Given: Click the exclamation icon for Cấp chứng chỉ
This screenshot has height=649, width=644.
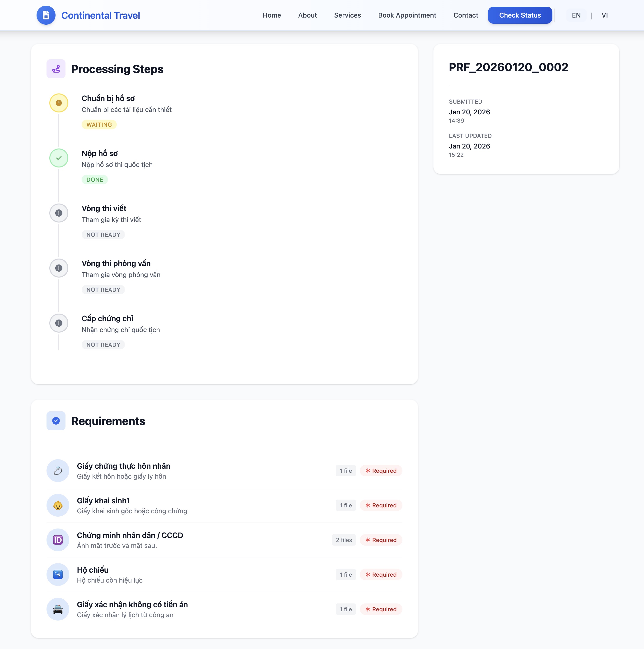Looking at the screenshot, I should 59,323.
